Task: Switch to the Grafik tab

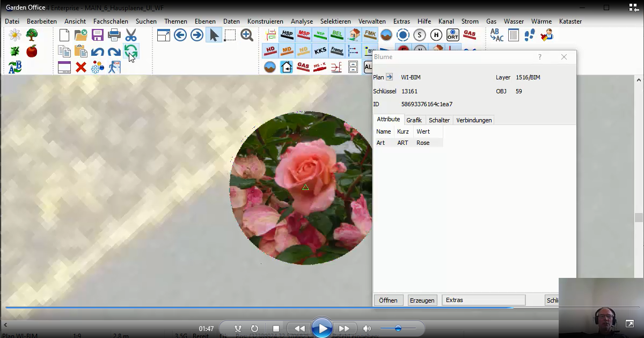Action: 414,120
